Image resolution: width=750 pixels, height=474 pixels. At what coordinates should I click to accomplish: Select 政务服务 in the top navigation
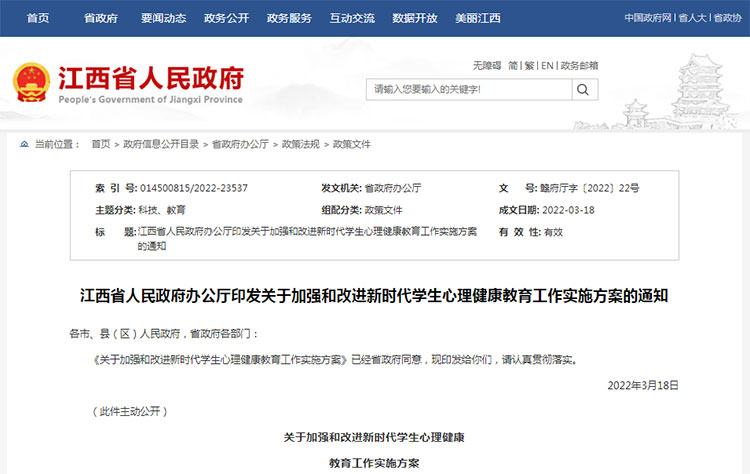click(289, 18)
